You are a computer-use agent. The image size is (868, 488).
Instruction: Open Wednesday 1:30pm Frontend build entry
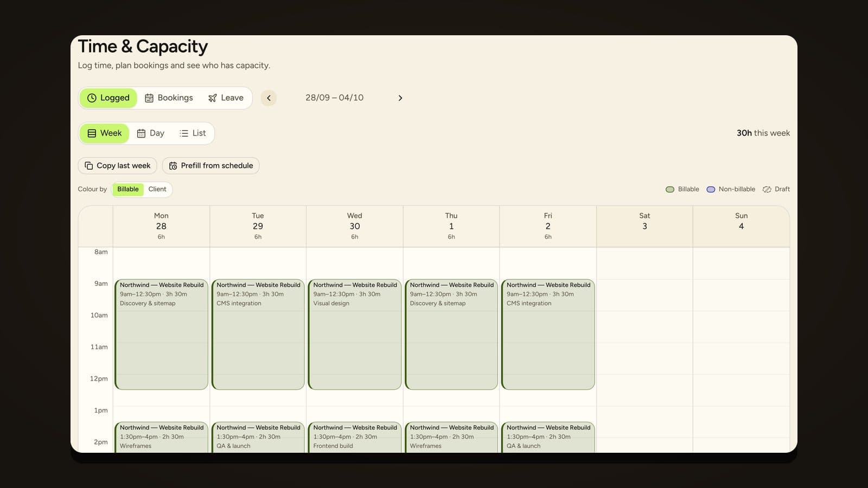pyautogui.click(x=355, y=438)
